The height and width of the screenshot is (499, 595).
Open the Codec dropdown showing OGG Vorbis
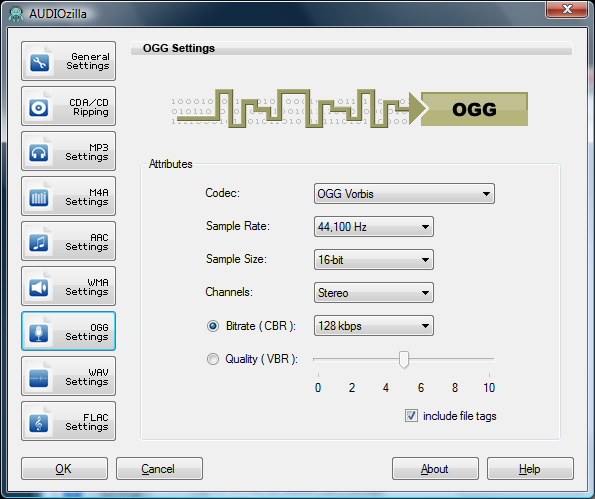(x=404, y=194)
